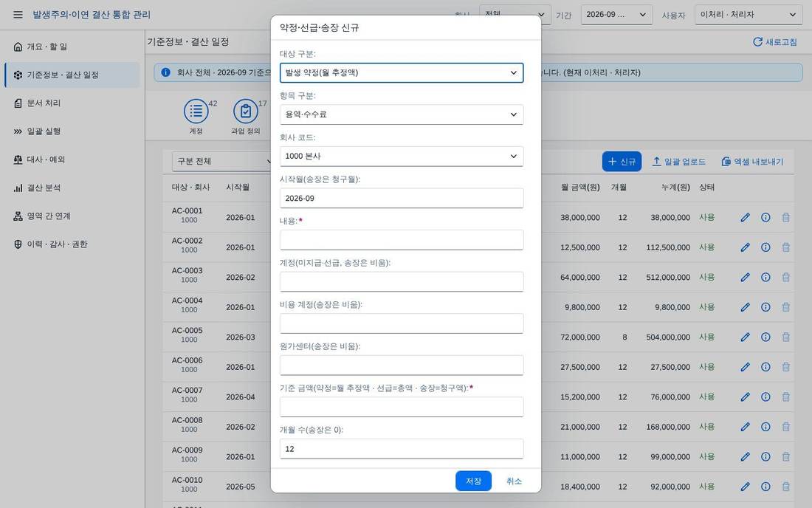Select 기준정보 · 결산 일정 sidebar item

(x=72, y=75)
